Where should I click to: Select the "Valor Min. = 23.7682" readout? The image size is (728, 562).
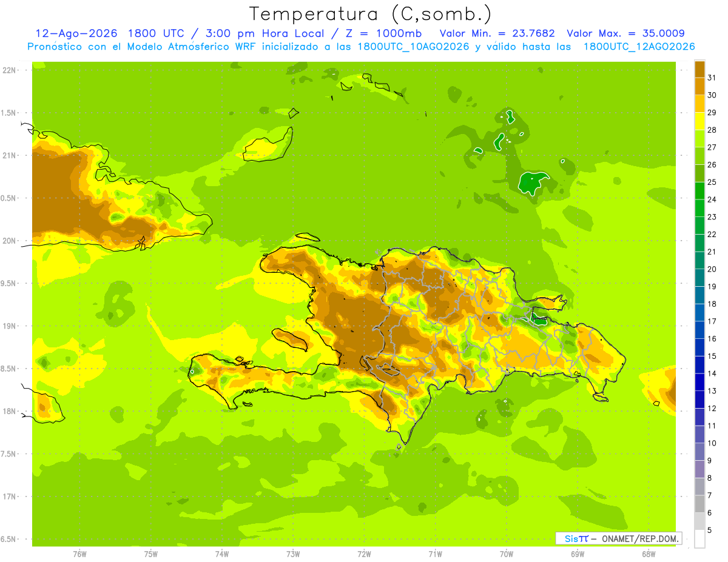pos(496,33)
